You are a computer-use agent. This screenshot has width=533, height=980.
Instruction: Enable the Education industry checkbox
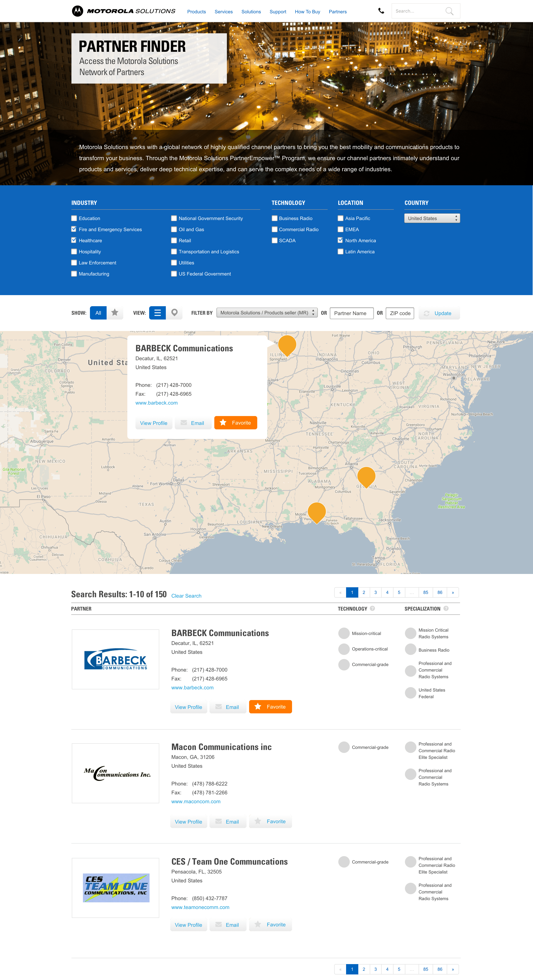pyautogui.click(x=74, y=218)
